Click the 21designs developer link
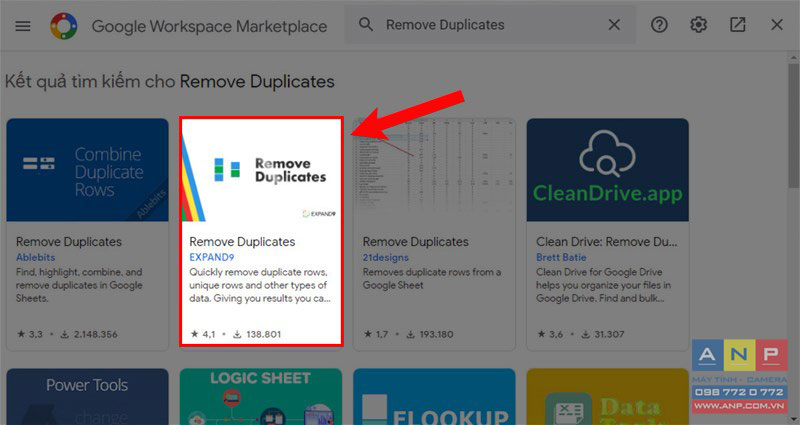Screen dimensions: 800x425 pyautogui.click(x=386, y=258)
